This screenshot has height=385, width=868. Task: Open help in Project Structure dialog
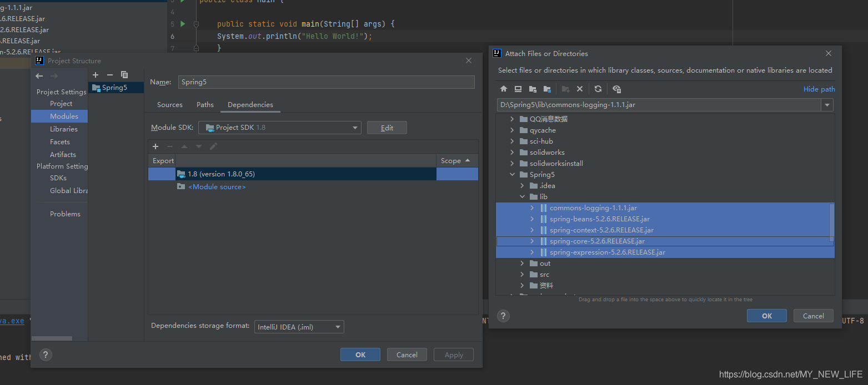click(x=46, y=355)
